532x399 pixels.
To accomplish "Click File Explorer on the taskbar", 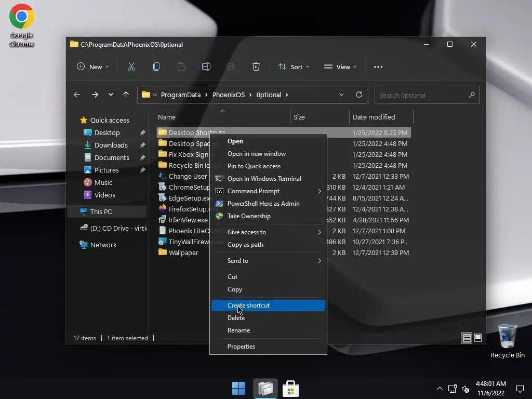I will pos(265,389).
